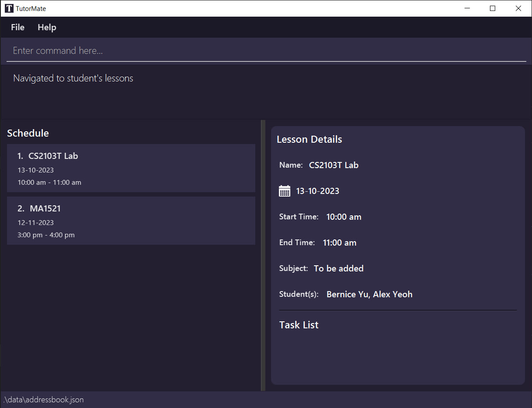Click the Start Time value 10:00 am

tap(344, 217)
